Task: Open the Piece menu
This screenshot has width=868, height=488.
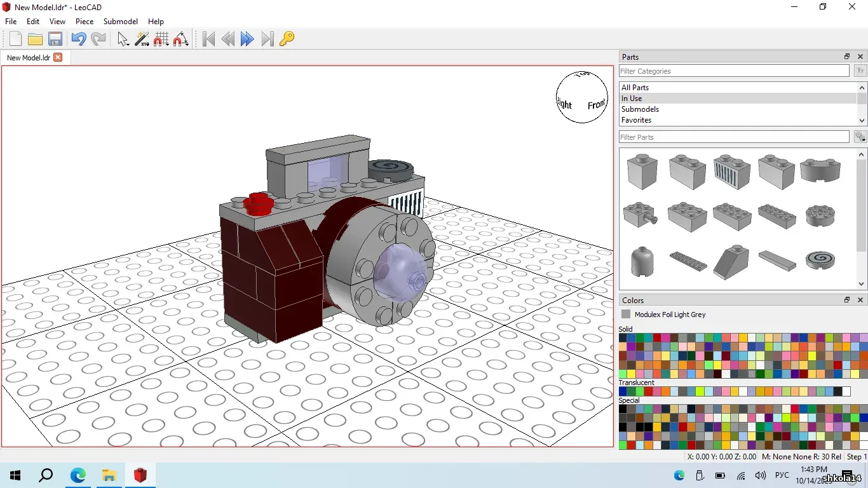Action: (85, 22)
